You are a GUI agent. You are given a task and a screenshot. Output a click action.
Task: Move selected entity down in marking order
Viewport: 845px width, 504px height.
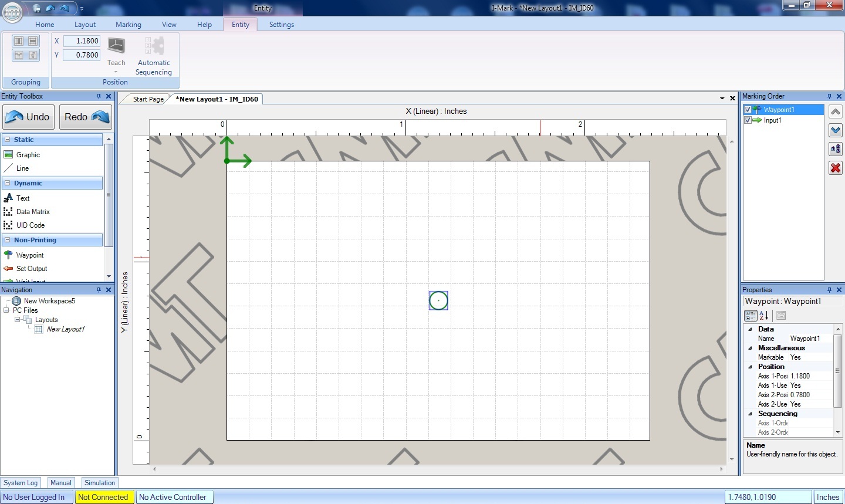pos(836,130)
